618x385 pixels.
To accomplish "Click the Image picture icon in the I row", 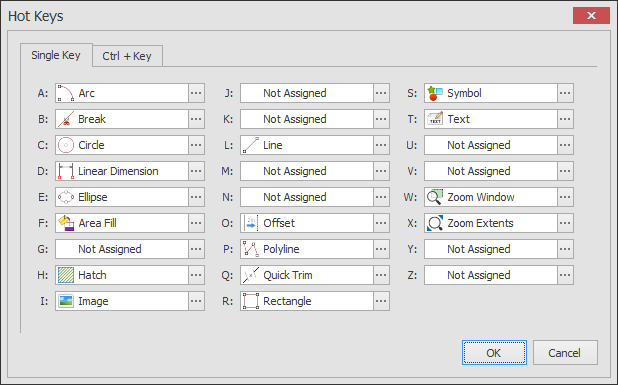I will coord(66,301).
